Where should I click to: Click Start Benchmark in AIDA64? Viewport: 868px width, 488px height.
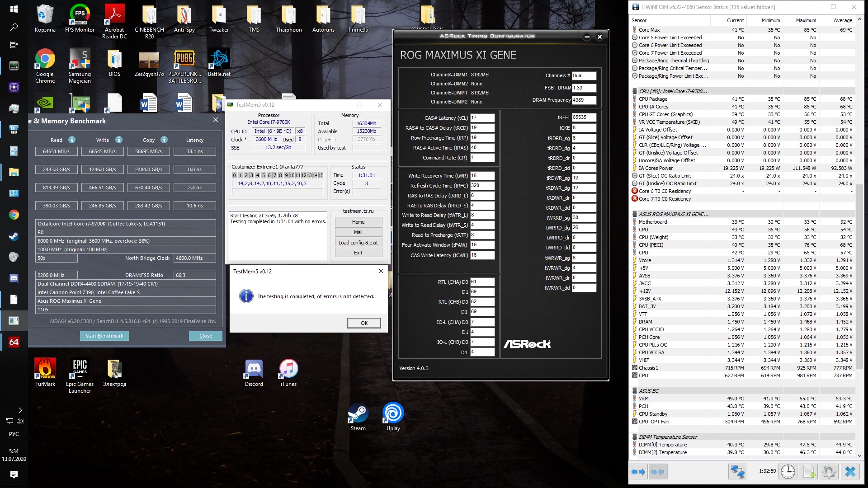pos(104,336)
